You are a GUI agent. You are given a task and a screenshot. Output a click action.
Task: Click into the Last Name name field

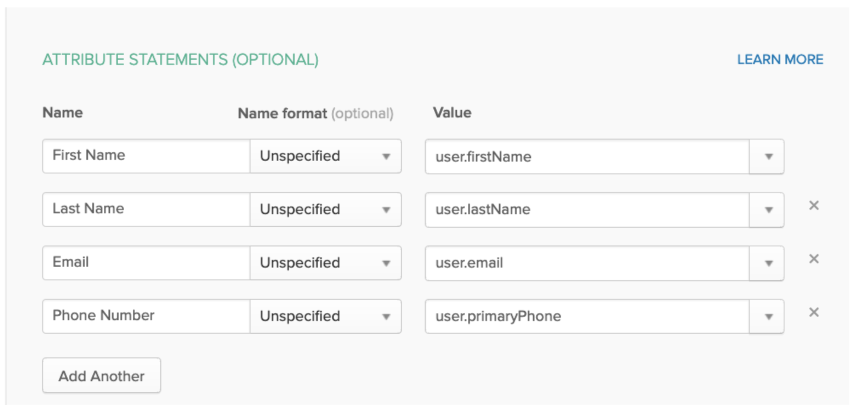coord(146,209)
